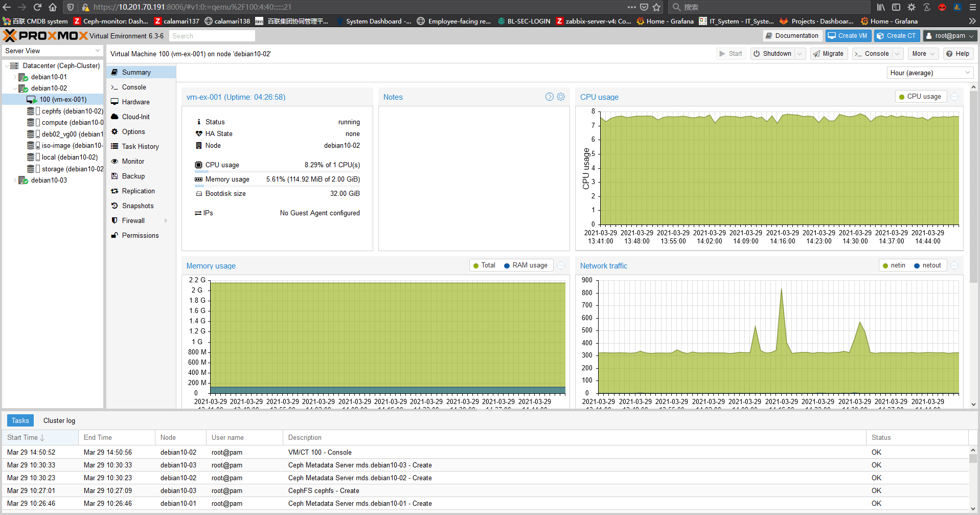Toggle the Total legend entry in Memory chart

pos(484,265)
